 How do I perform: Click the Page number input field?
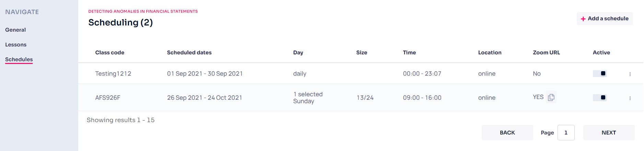click(x=566, y=132)
